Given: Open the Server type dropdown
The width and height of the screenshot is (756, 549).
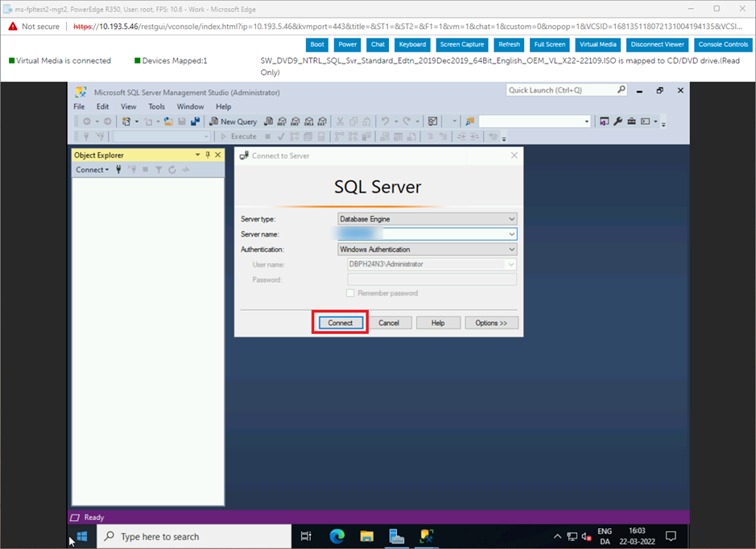Looking at the screenshot, I should [x=511, y=219].
